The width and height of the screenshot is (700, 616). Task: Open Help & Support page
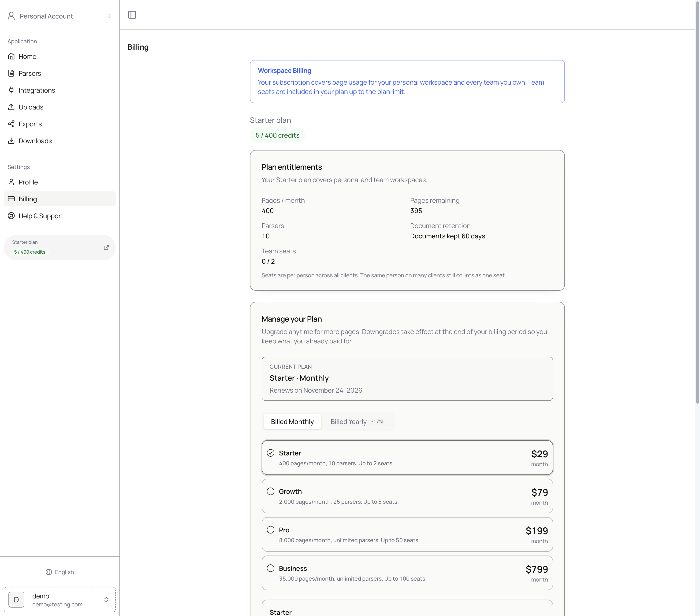click(60, 215)
